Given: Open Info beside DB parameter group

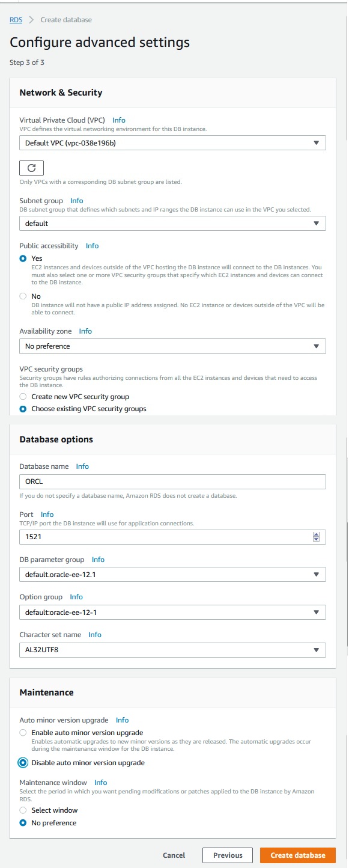Looking at the screenshot, I should (x=98, y=560).
